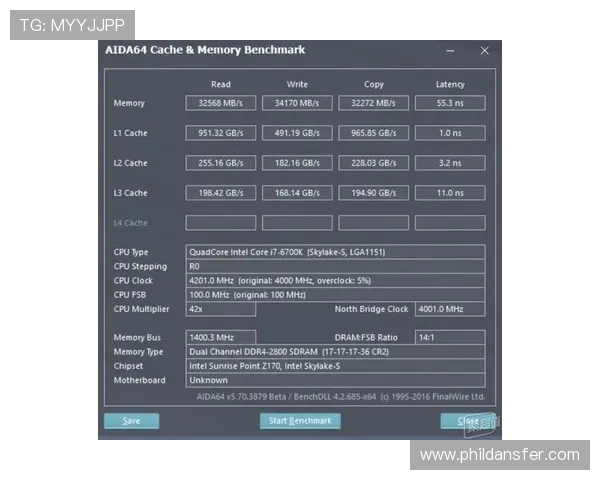The image size is (600, 480).
Task: Click the CPU Clock value field
Action: click(x=335, y=281)
